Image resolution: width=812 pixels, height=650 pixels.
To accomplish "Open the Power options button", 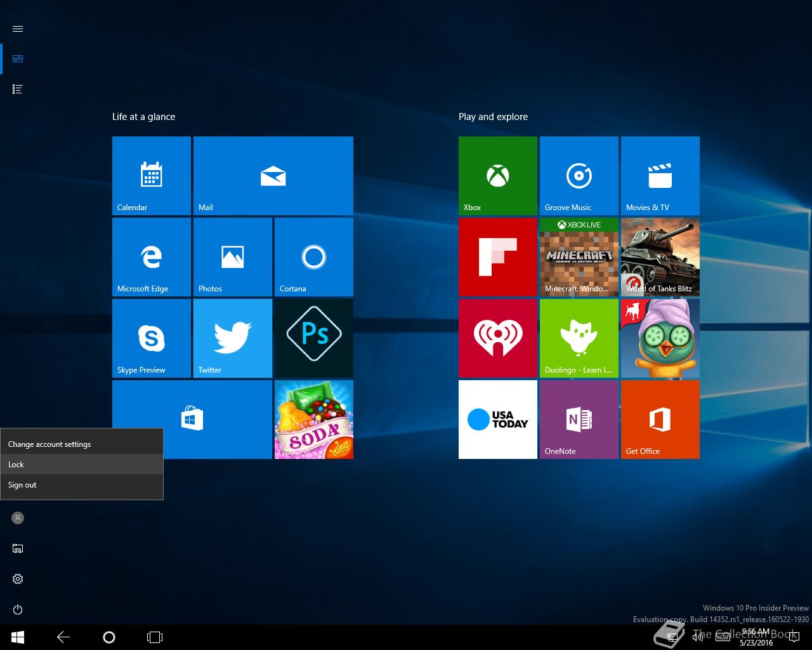I will pyautogui.click(x=18, y=609).
